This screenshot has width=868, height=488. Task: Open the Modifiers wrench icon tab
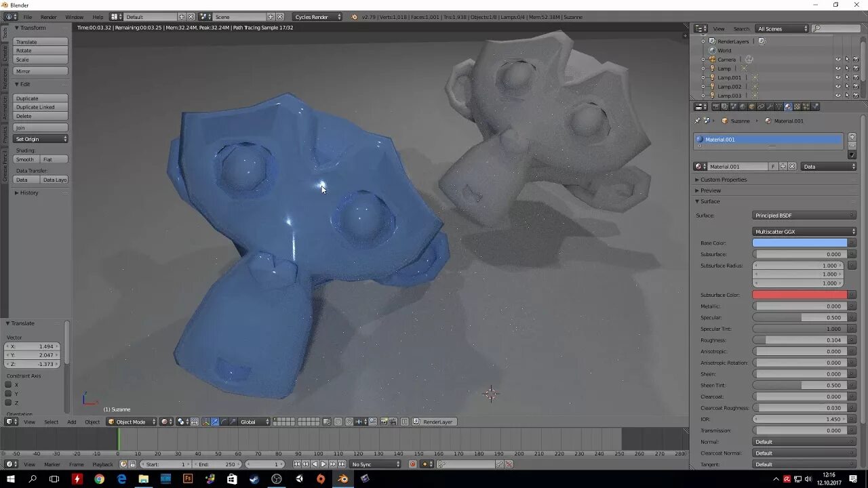[x=770, y=106]
